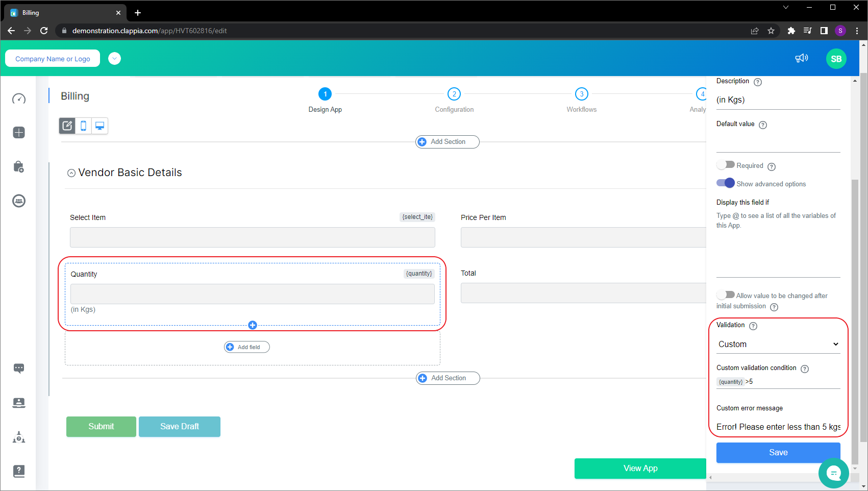
Task: Click the Price Per Item input field
Action: (583, 237)
